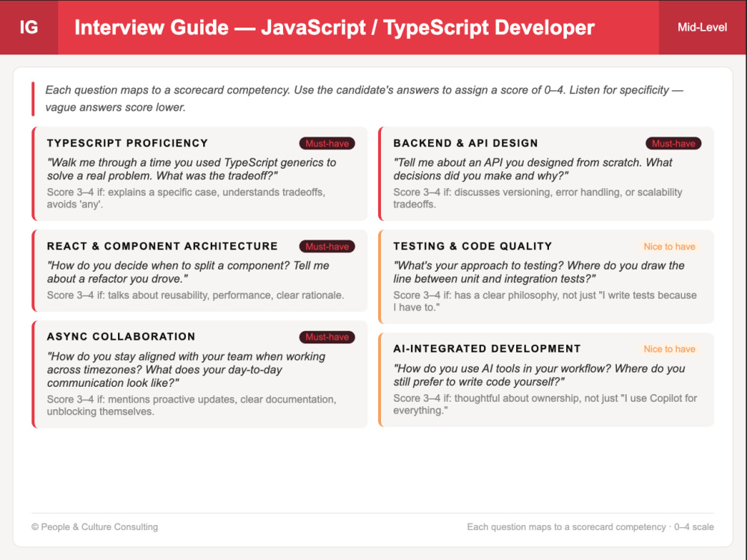Click the API designed from scratch question
747x560 pixels.
coord(533,169)
